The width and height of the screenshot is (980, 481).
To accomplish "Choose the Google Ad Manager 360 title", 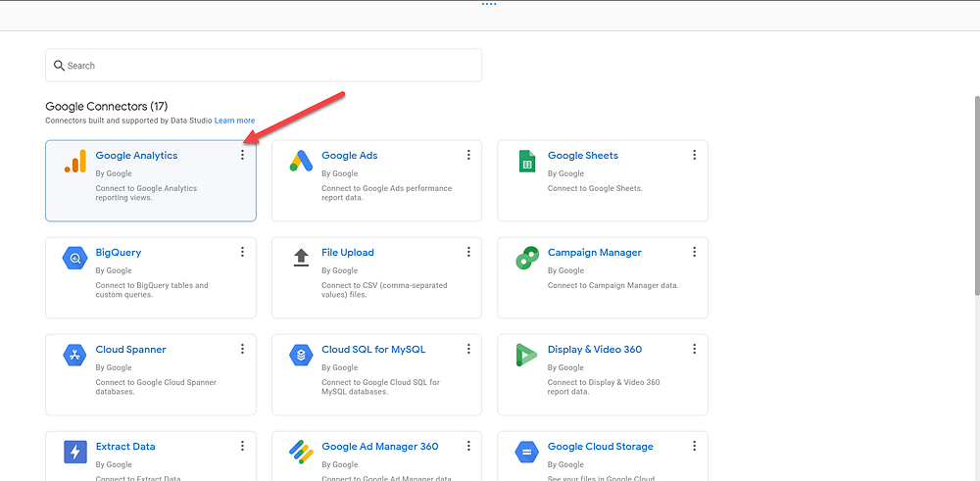I will (380, 446).
